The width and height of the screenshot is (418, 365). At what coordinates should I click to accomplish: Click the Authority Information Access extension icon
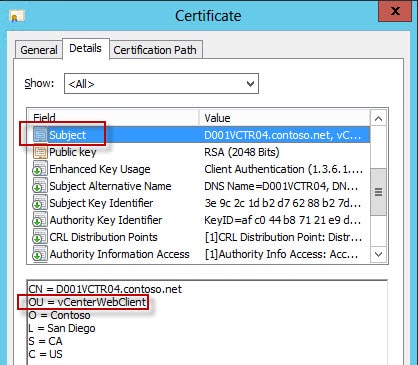tap(40, 254)
